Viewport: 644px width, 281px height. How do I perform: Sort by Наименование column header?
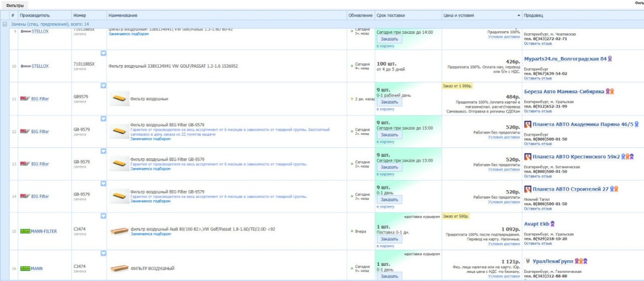coord(122,15)
